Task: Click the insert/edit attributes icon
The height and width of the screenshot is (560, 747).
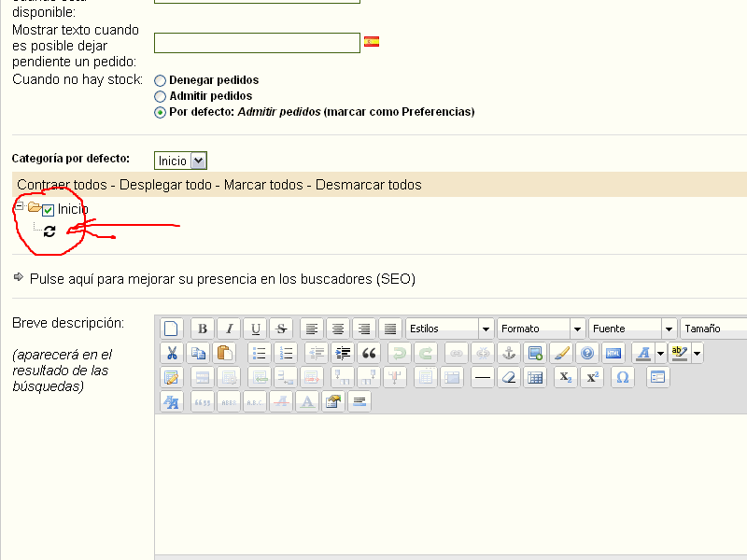Action: pyautogui.click(x=333, y=402)
